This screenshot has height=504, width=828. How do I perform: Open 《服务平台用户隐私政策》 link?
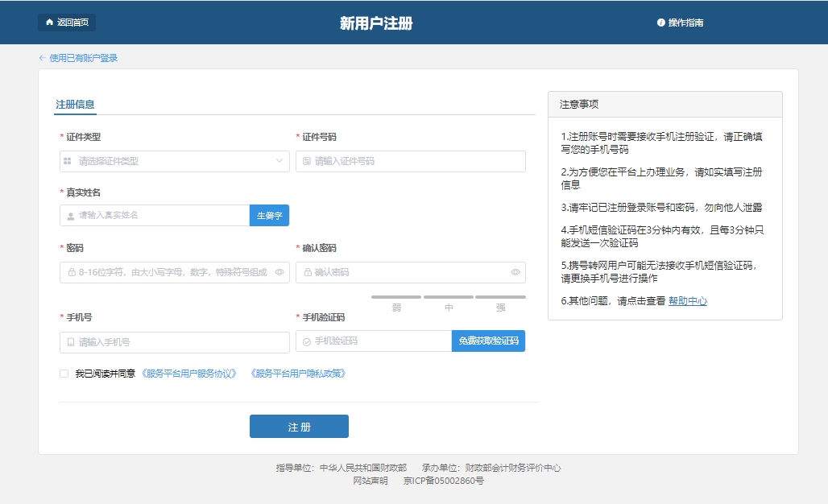pos(298,374)
